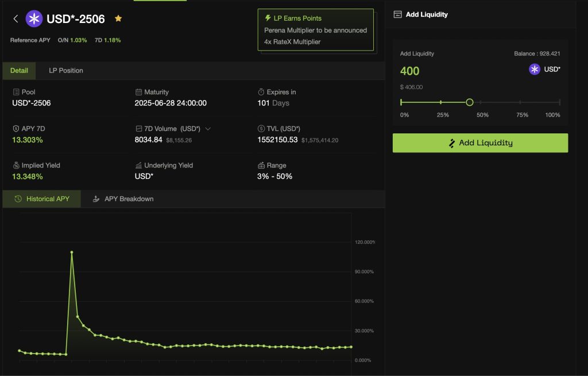Click the 0% slider label
This screenshot has width=588, height=376.
405,115
